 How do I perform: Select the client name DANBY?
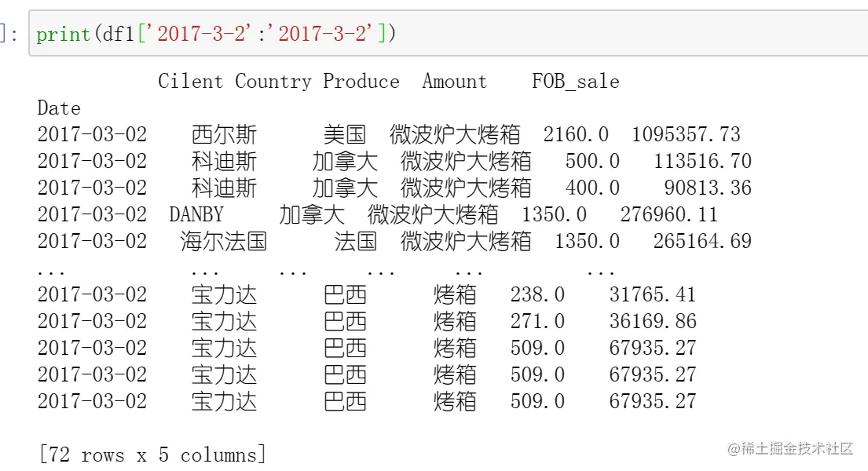pos(196,214)
